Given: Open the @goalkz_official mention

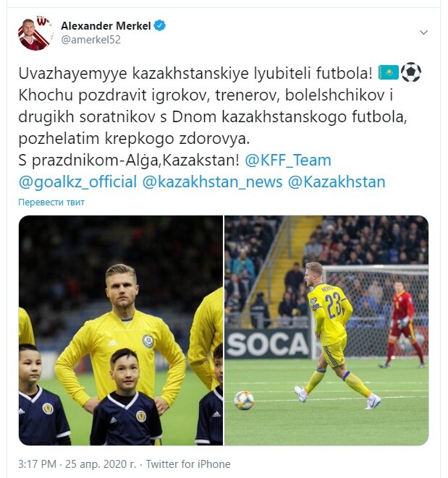Looking at the screenshot, I should click(77, 182).
